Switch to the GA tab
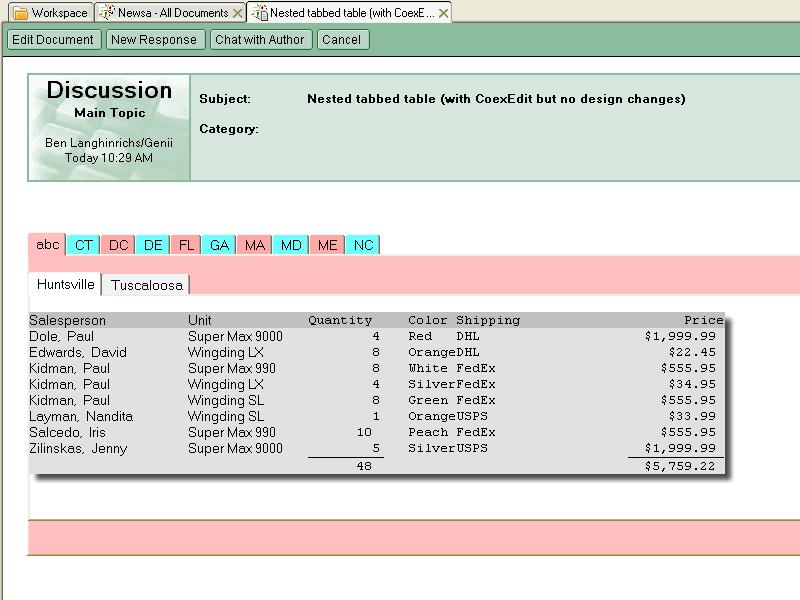Viewport: 800px width, 600px height. pyautogui.click(x=219, y=245)
